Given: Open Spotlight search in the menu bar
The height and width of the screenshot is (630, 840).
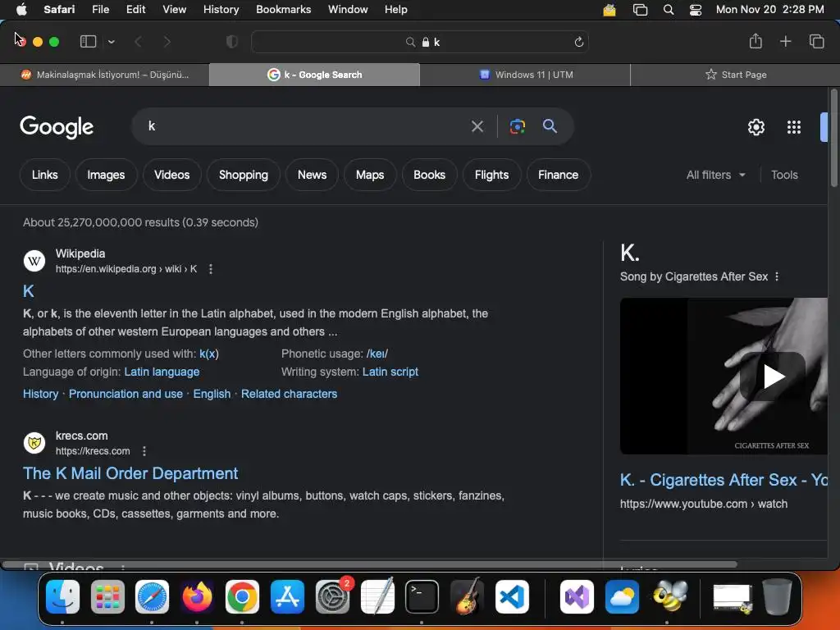Looking at the screenshot, I should click(668, 10).
